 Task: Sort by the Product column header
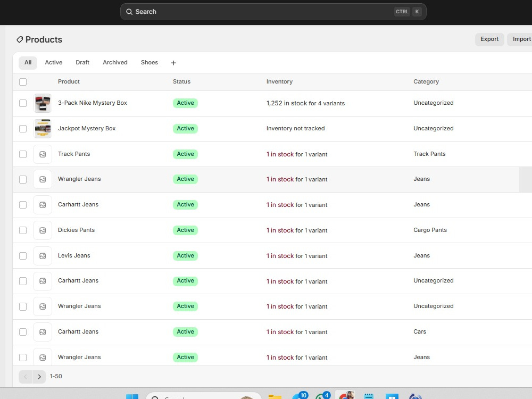click(69, 81)
